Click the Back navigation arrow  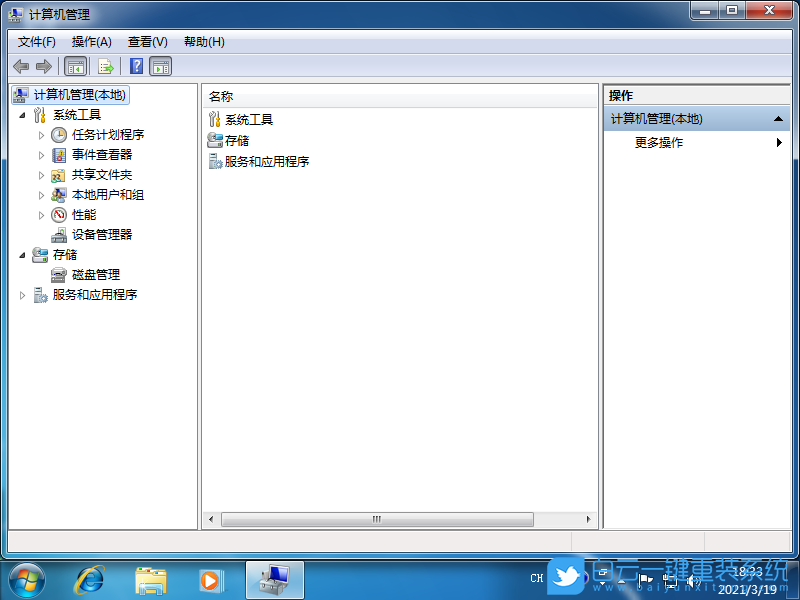point(22,66)
